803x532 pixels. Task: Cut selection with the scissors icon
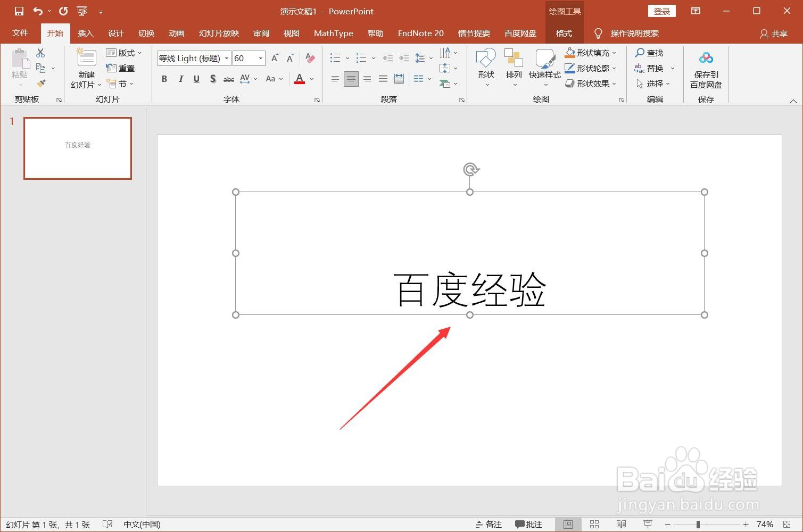click(x=40, y=53)
